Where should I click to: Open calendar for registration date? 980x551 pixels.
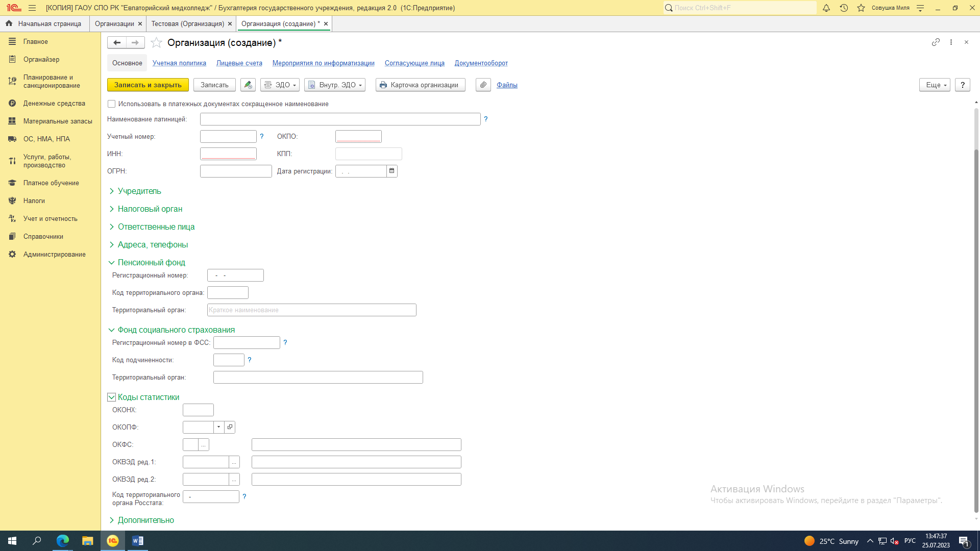392,171
